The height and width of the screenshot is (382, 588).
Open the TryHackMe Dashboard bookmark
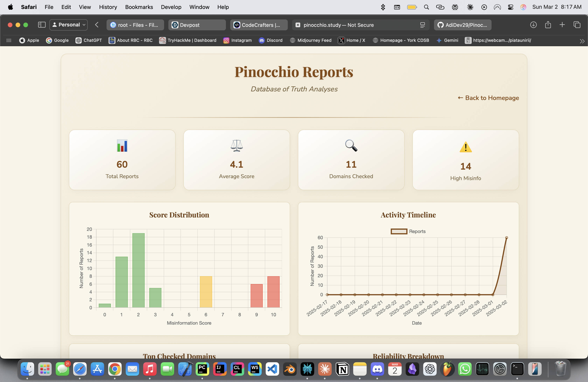point(188,40)
